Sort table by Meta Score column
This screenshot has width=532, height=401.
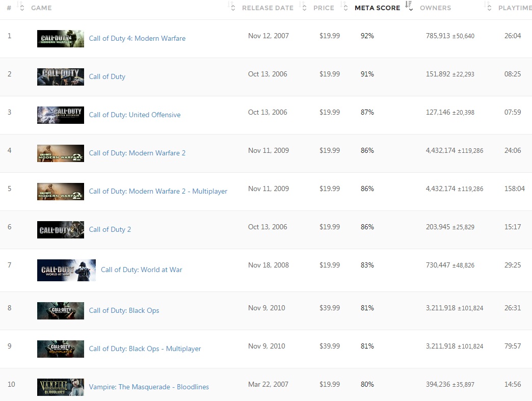tap(377, 8)
